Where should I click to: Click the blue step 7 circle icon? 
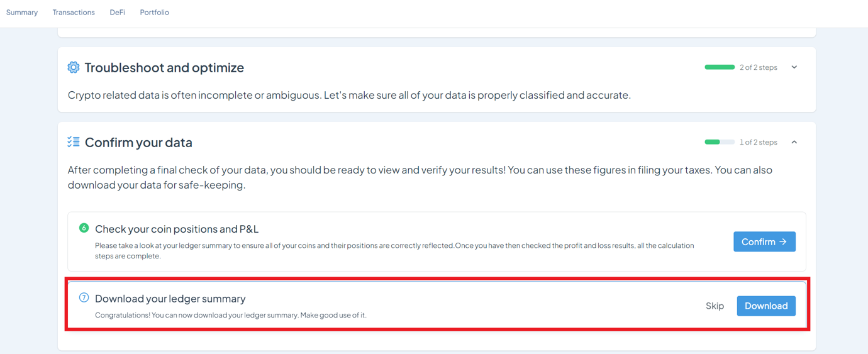pos(84,297)
